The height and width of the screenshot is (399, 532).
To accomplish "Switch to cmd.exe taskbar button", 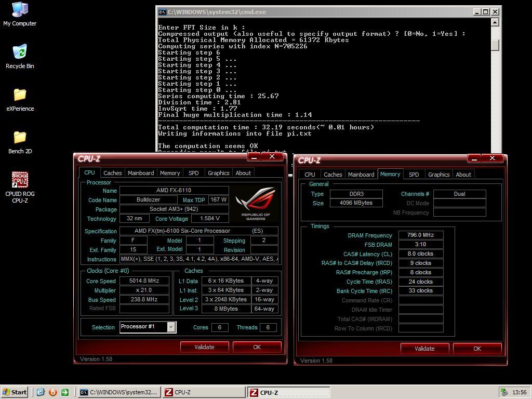I will coord(119,392).
